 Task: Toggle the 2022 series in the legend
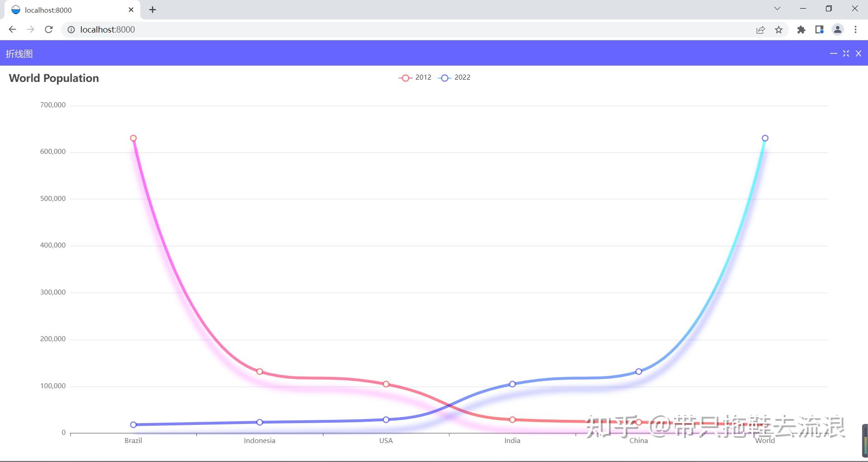(x=454, y=77)
